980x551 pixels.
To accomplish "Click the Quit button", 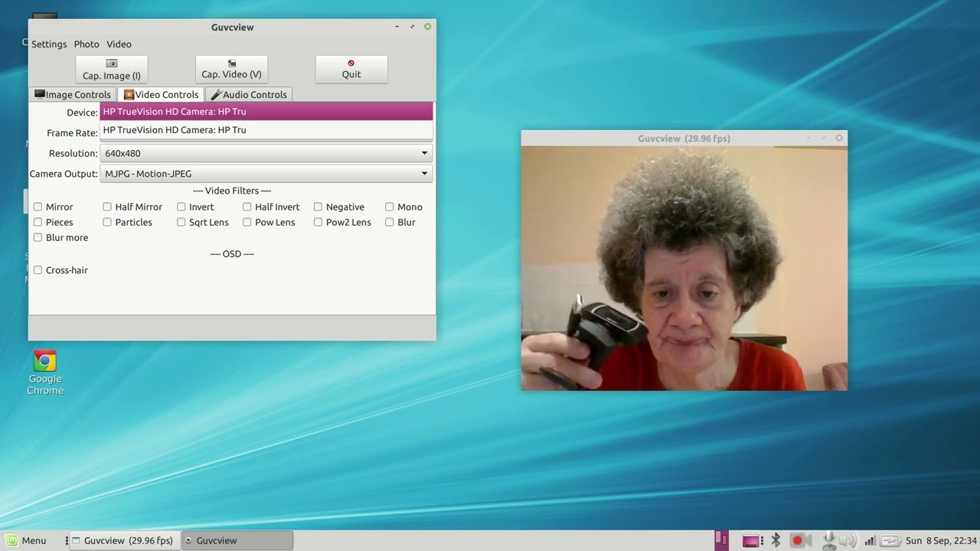I will tap(351, 70).
